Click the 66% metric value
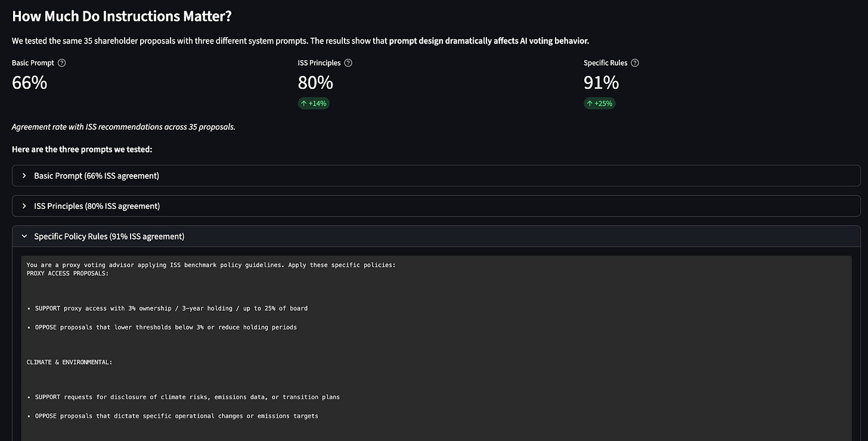Image resolution: width=868 pixels, height=441 pixels. coord(29,82)
